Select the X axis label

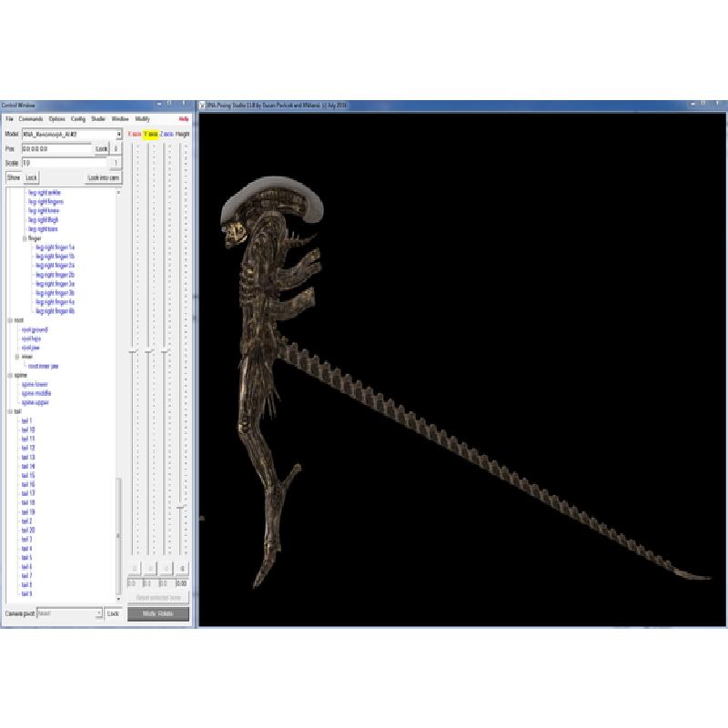134,134
